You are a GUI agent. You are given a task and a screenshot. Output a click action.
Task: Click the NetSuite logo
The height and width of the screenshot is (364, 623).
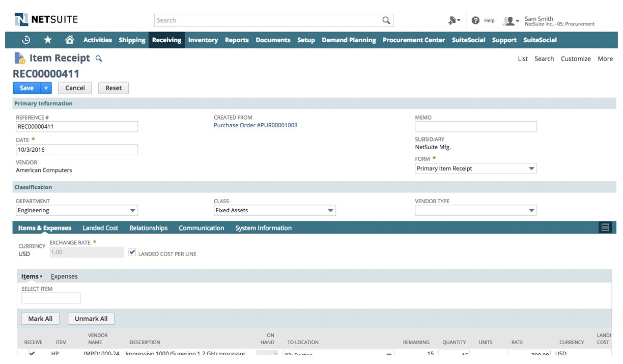pos(46,20)
